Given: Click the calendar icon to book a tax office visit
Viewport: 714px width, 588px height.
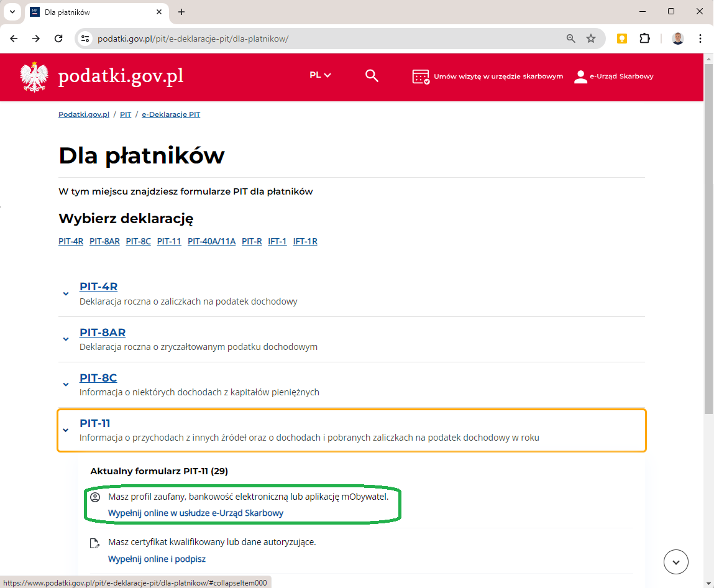Looking at the screenshot, I should click(421, 76).
